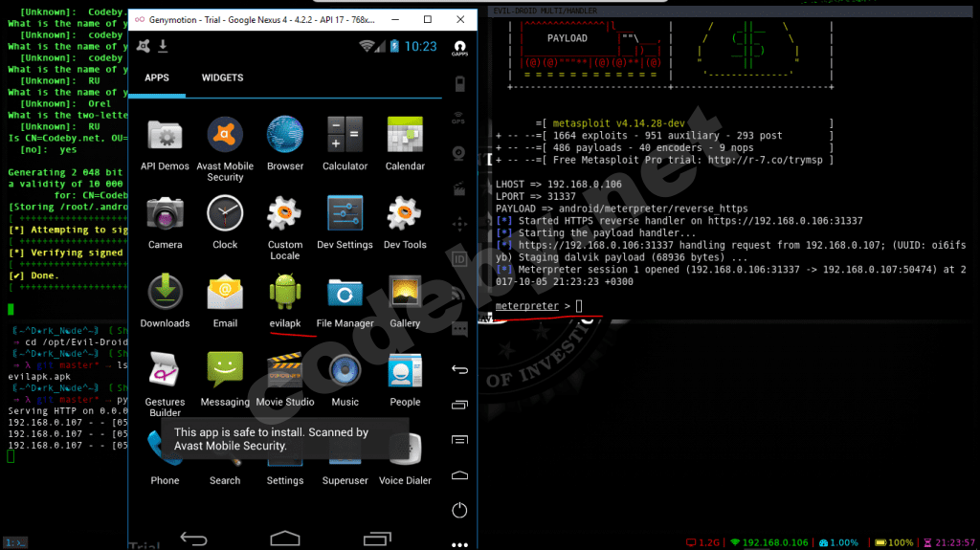The width and height of the screenshot is (980, 550).
Task: Click the 21:23:57 clock in status bar
Action: coord(948,542)
